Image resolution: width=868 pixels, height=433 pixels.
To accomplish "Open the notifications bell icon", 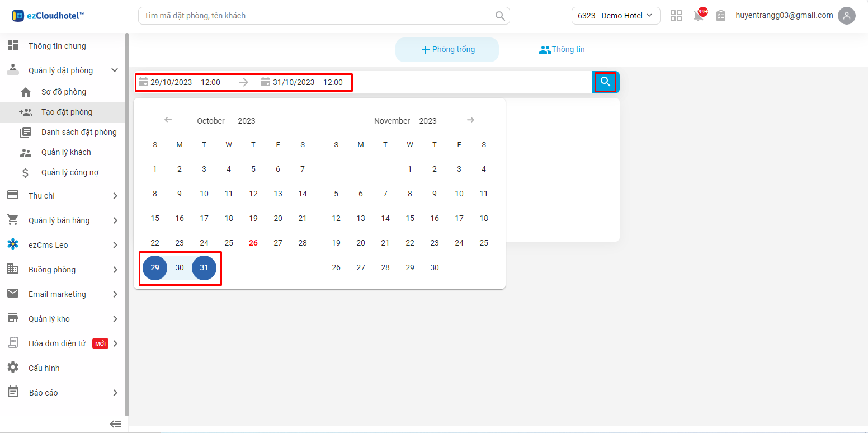I will pyautogui.click(x=699, y=16).
